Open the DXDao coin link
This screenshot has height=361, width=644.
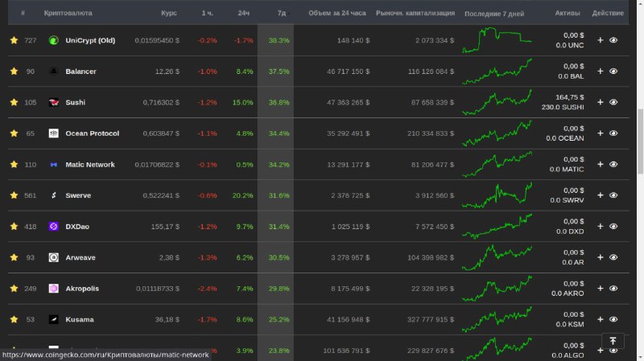tap(77, 227)
